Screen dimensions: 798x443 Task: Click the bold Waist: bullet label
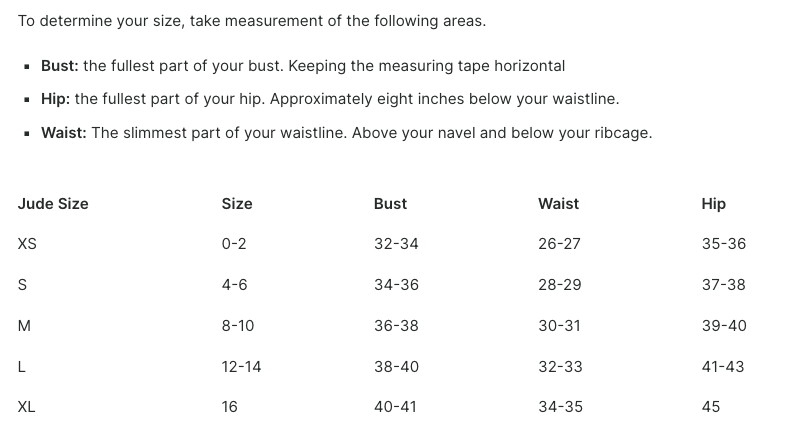[x=64, y=133]
